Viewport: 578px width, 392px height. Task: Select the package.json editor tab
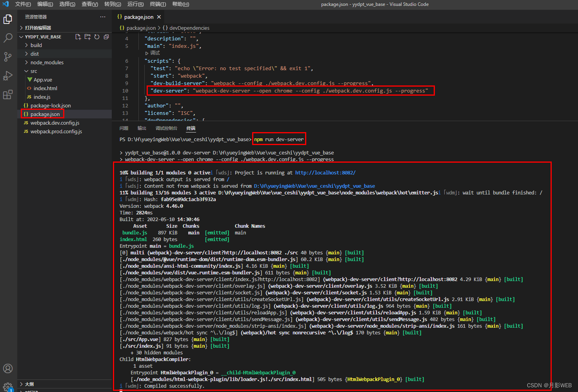[x=139, y=17]
